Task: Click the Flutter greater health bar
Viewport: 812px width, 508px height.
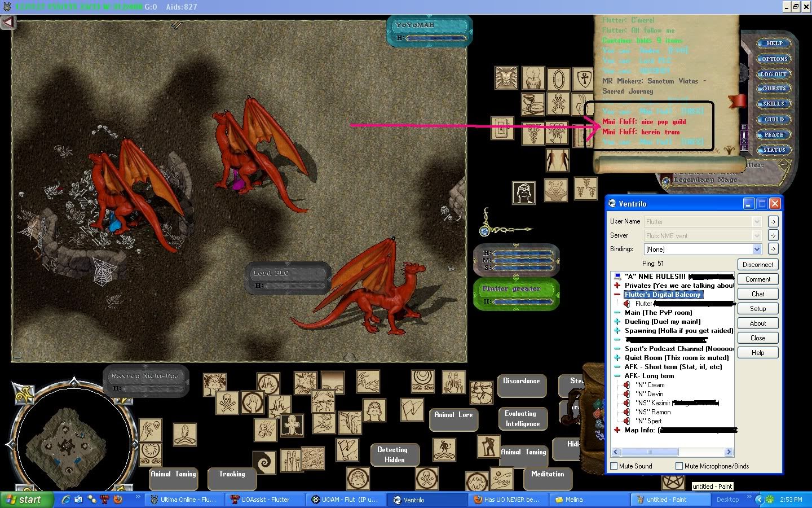Action: pos(517,294)
